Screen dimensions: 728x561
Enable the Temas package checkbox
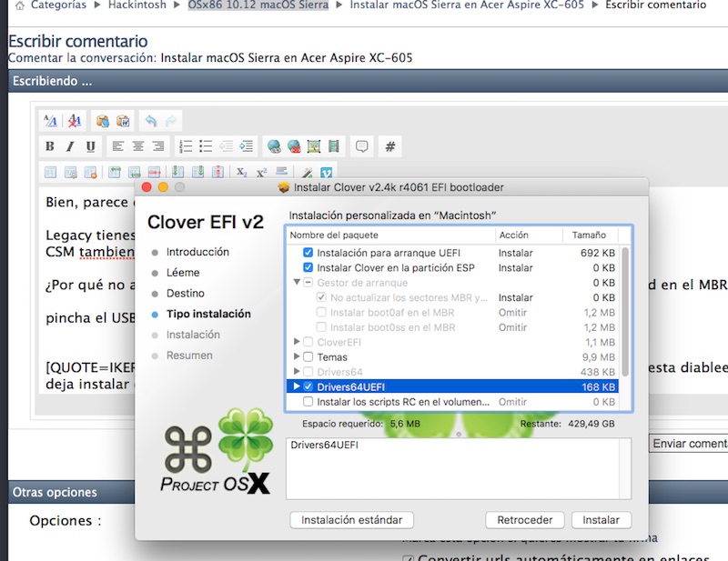tap(308, 356)
